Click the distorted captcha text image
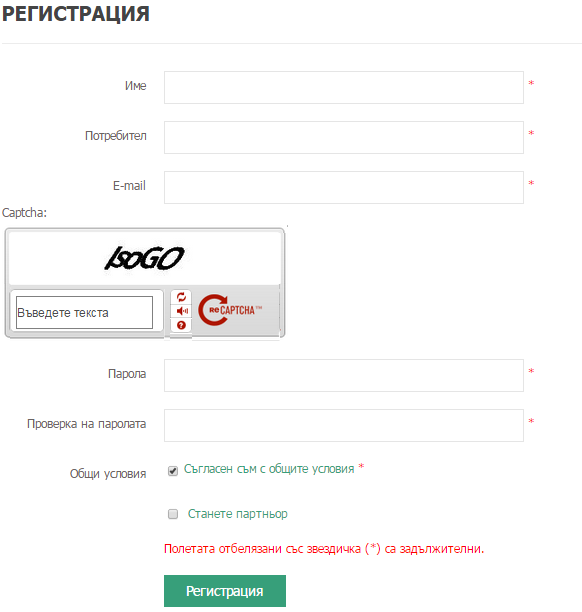Screen dimensions: 582x612 [x=144, y=258]
